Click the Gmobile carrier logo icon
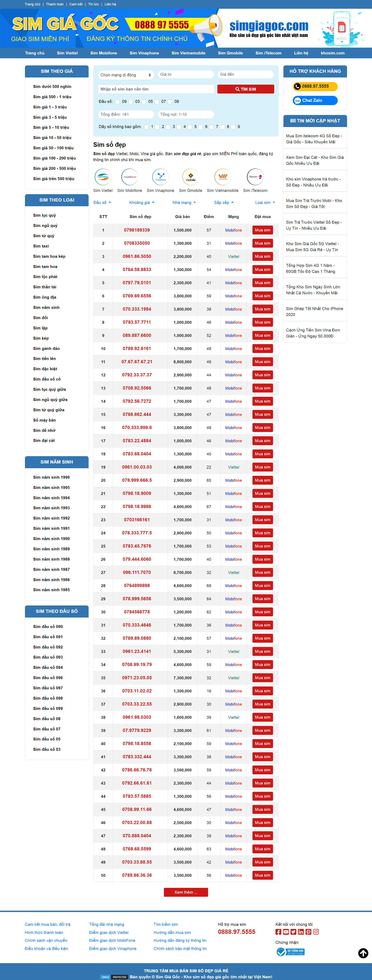 pos(190,177)
